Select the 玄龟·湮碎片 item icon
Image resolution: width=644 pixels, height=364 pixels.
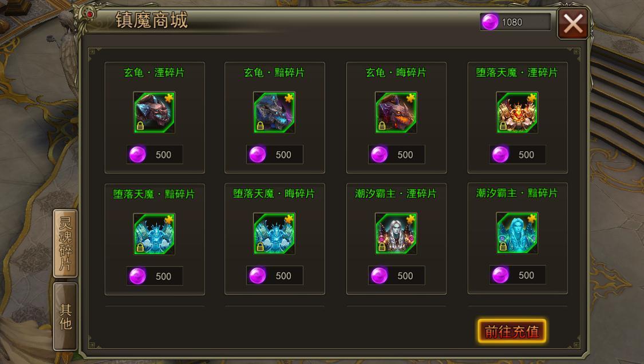[x=155, y=112]
